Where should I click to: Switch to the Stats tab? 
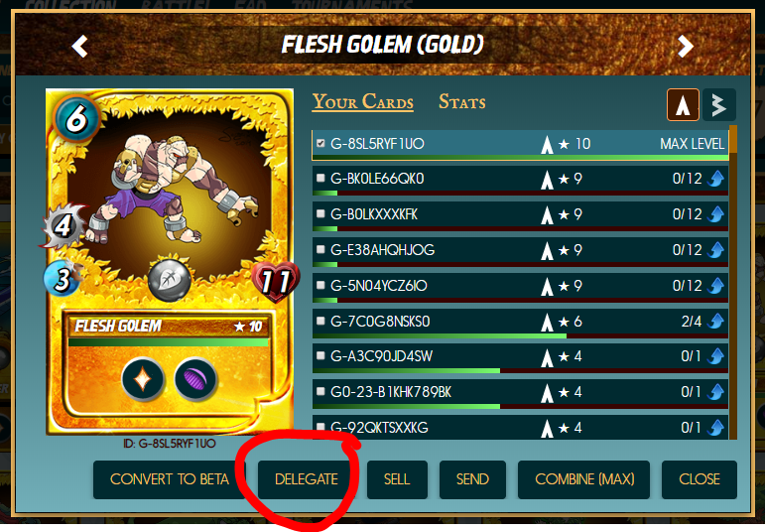pos(462,102)
